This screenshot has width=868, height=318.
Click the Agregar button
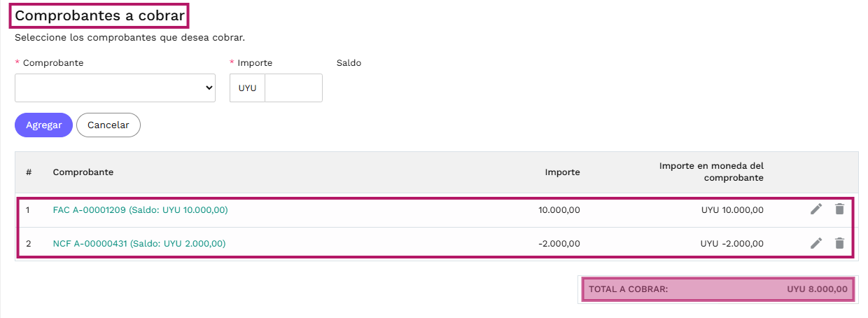(x=43, y=125)
